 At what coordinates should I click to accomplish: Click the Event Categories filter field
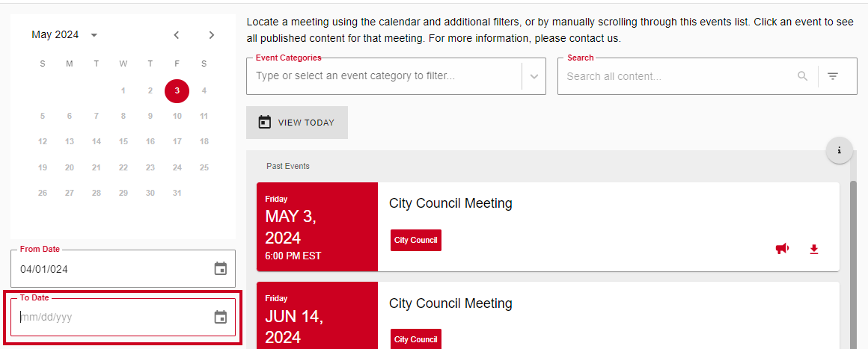[384, 76]
